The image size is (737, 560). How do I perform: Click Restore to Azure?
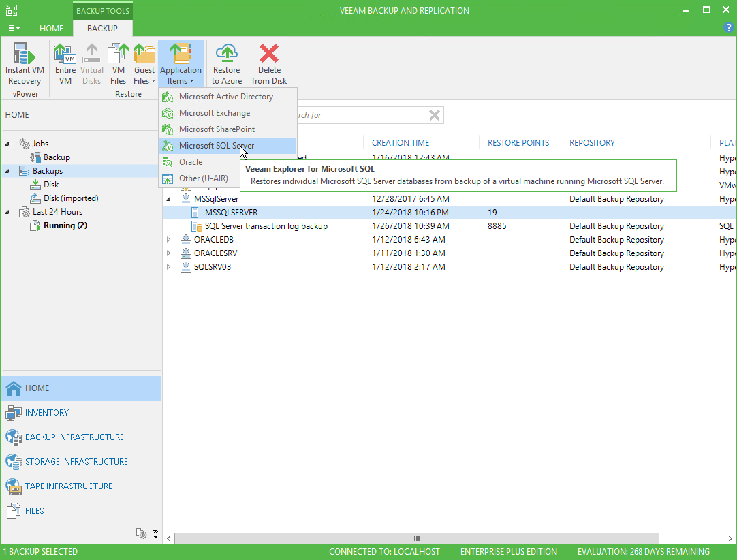(x=227, y=64)
